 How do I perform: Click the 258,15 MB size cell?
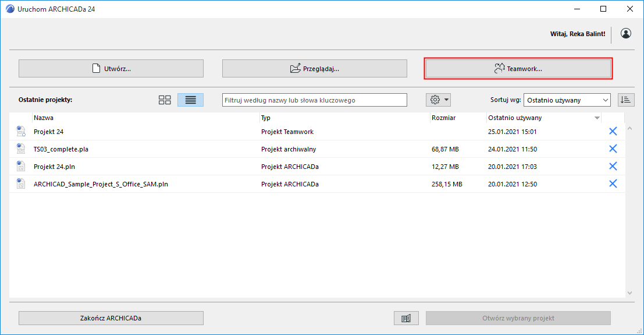pos(447,184)
